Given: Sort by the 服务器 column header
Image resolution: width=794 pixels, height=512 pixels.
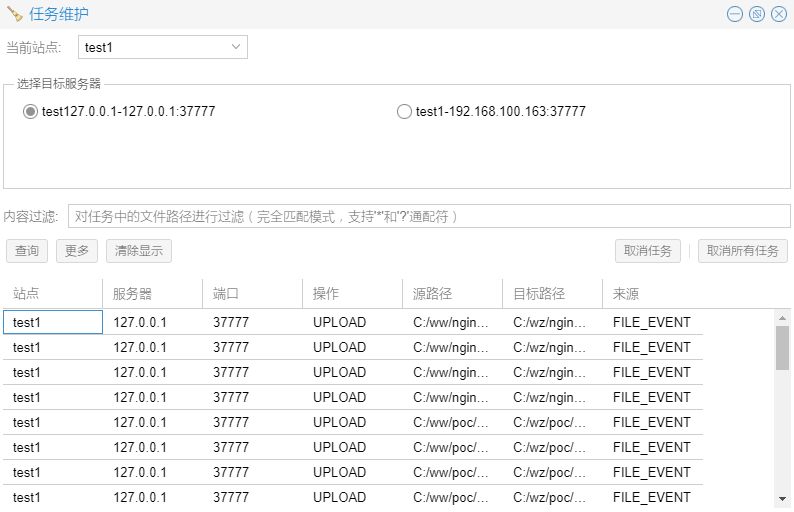Looking at the screenshot, I should 152,294.
